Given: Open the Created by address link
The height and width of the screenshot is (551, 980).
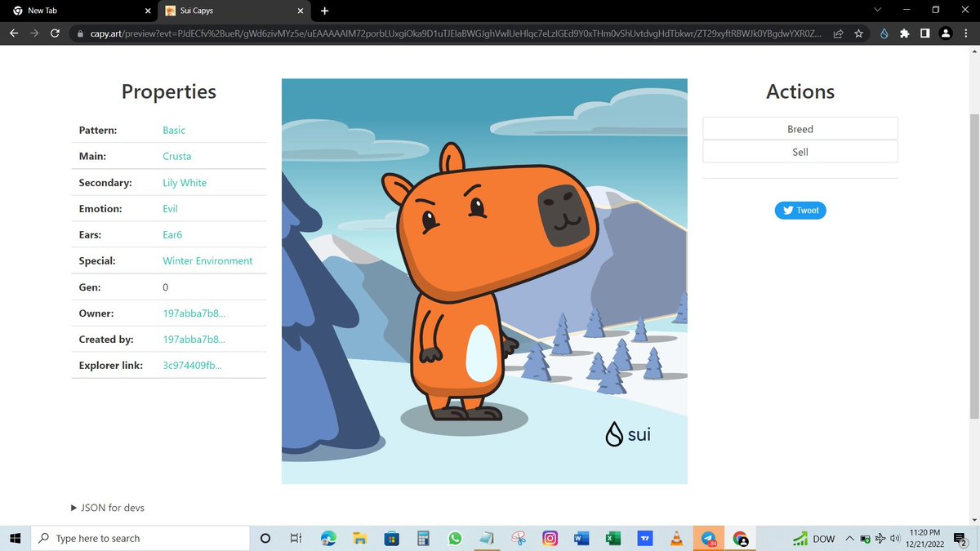Looking at the screenshot, I should 194,340.
